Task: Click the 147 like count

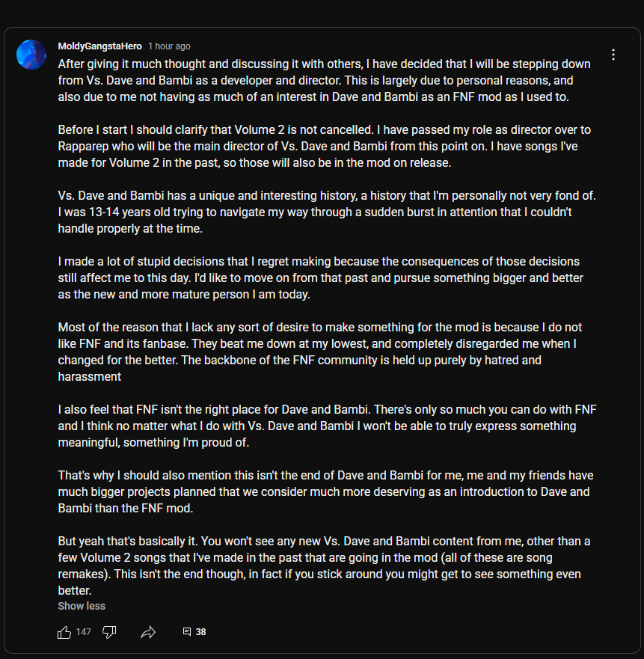Action: [83, 632]
